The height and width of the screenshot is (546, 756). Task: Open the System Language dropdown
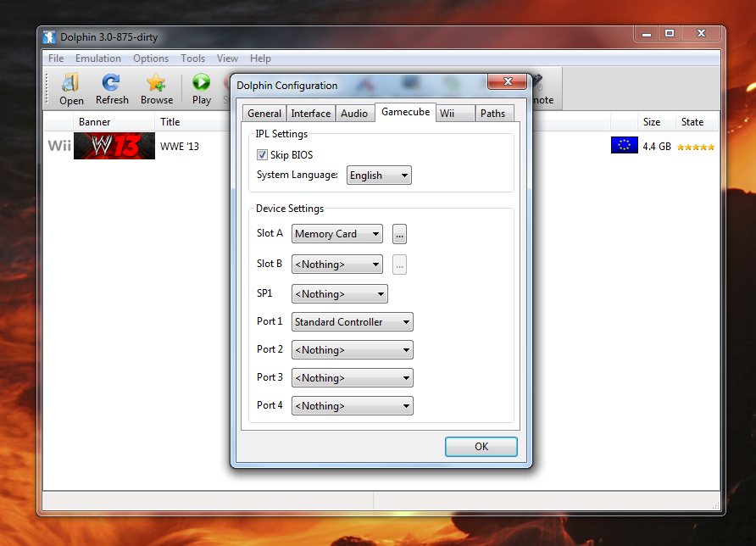tap(378, 175)
